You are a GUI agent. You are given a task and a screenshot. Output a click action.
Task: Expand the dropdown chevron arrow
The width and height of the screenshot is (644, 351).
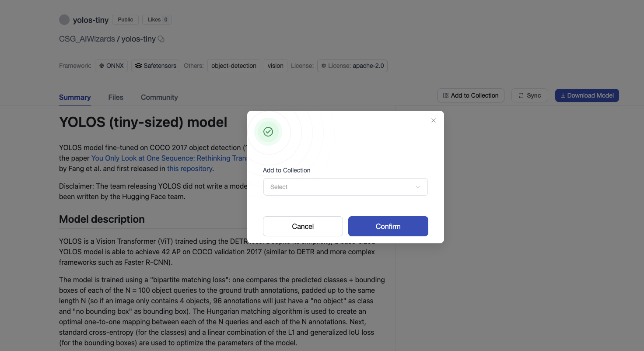pos(418,187)
